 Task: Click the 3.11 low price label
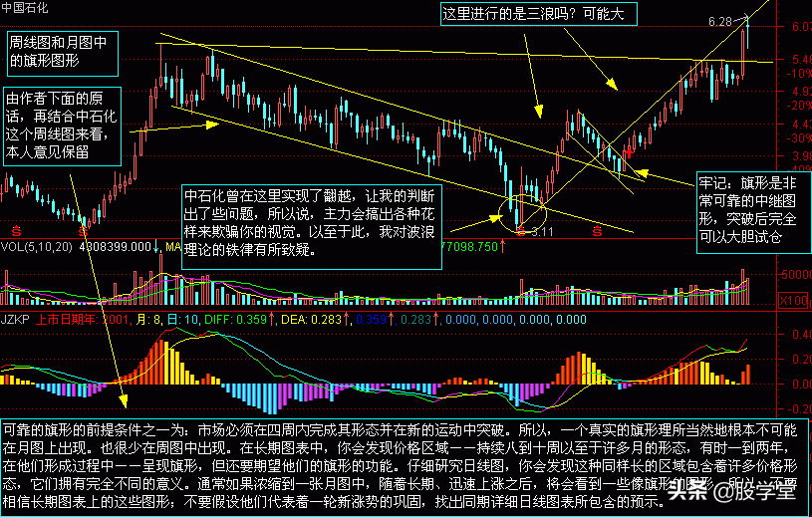coord(542,232)
